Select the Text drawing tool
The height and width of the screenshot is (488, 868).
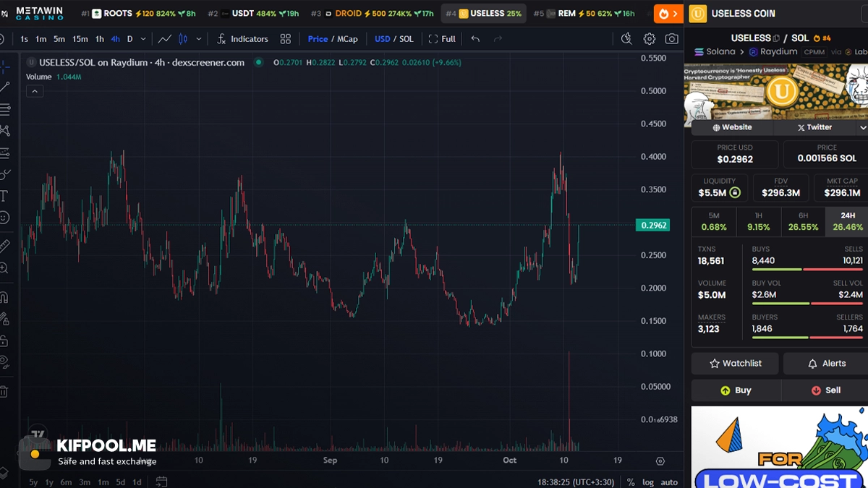[x=4, y=196]
